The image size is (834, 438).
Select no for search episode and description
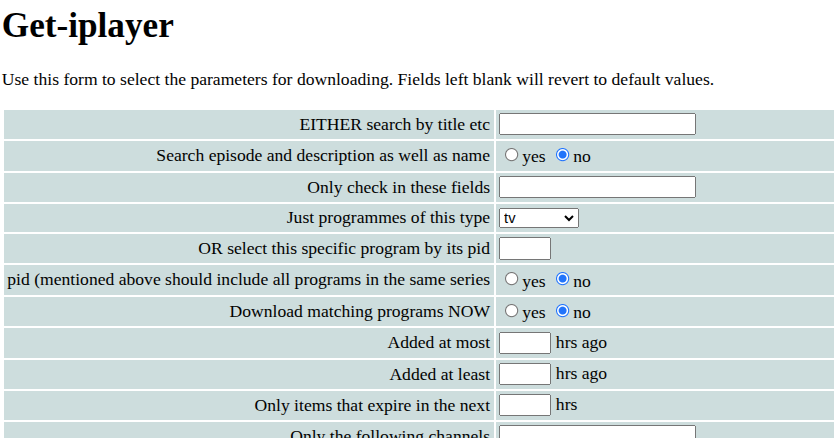tap(563, 155)
